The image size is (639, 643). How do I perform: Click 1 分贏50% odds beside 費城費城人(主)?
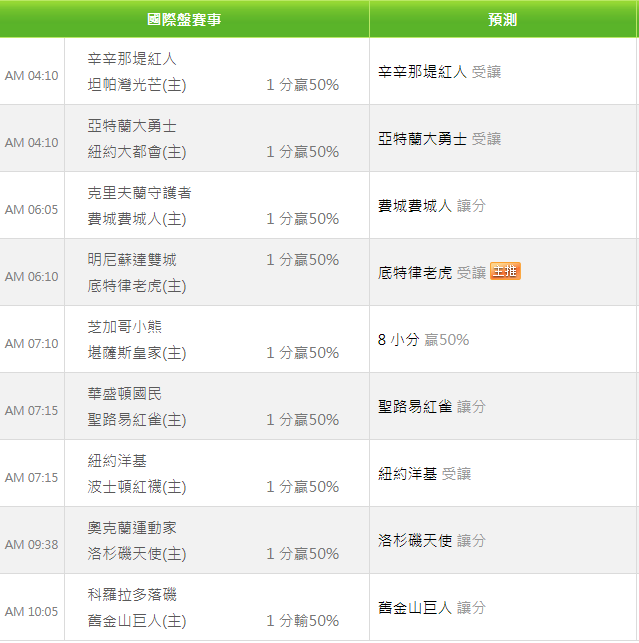303,219
